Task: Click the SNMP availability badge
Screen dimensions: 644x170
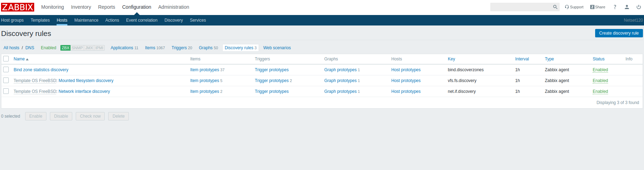Action: [77, 48]
